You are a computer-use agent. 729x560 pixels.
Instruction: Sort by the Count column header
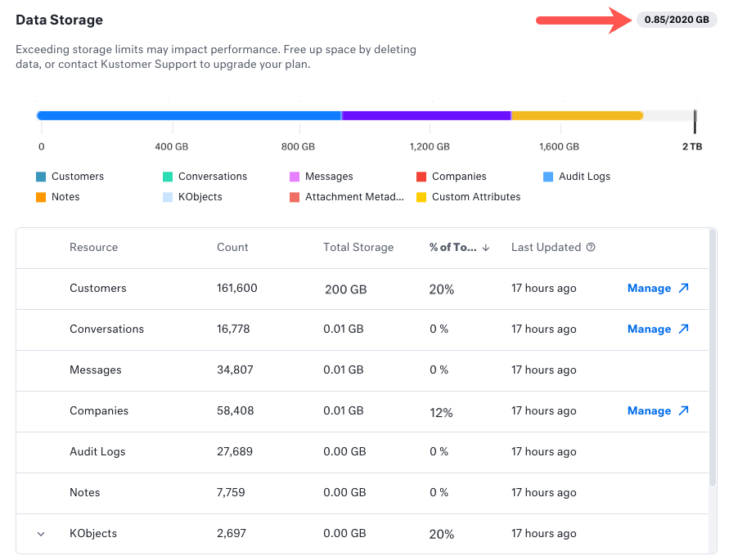(232, 247)
